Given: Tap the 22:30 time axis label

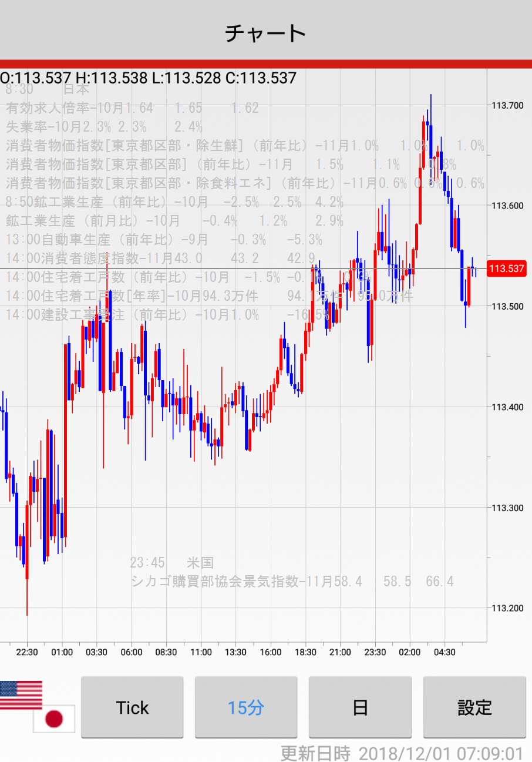Looking at the screenshot, I should [x=27, y=652].
